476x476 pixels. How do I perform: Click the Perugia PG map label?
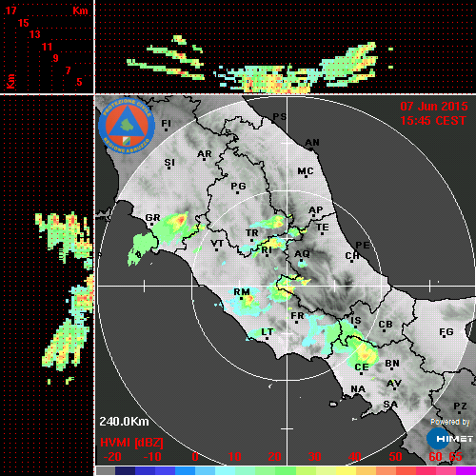tap(238, 186)
